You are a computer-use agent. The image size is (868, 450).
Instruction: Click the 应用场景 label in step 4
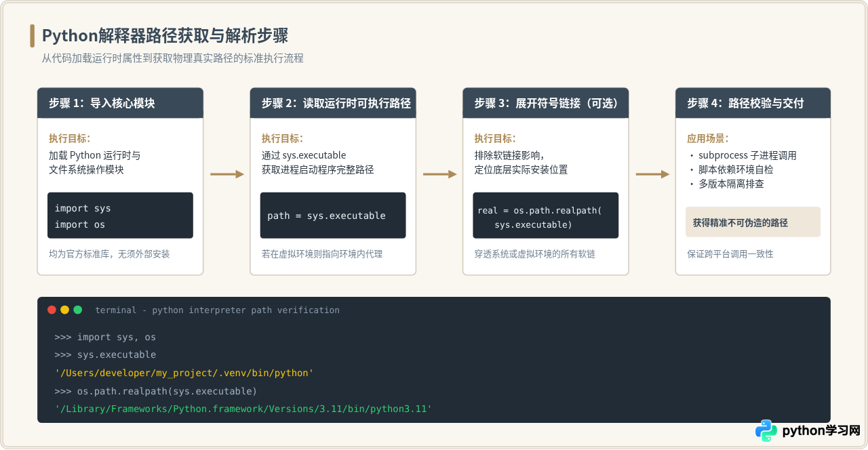point(708,138)
